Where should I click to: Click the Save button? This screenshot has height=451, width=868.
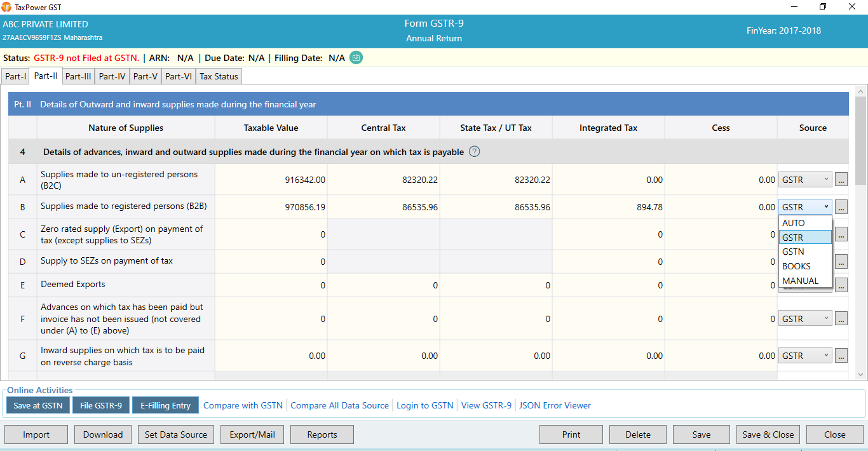[702, 434]
